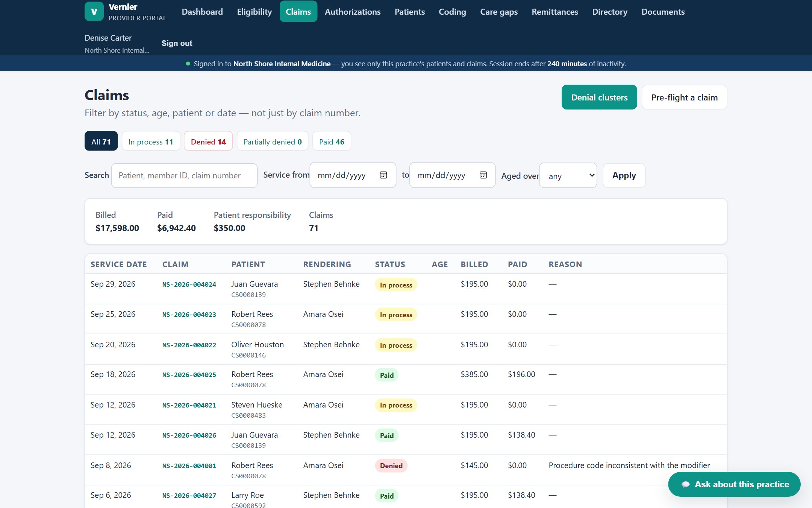Screen dimensions: 812x508
Task: Filter by In process 11
Action: tap(151, 141)
